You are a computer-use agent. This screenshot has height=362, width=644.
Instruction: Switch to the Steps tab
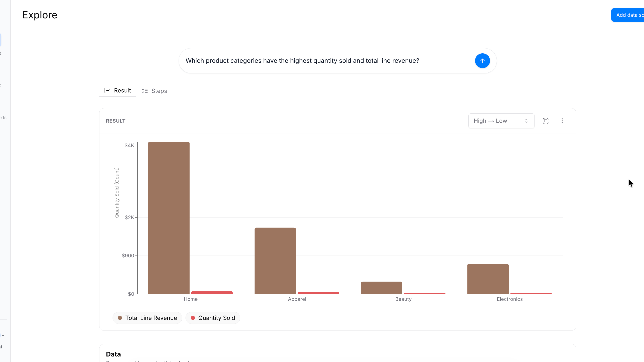(x=154, y=91)
